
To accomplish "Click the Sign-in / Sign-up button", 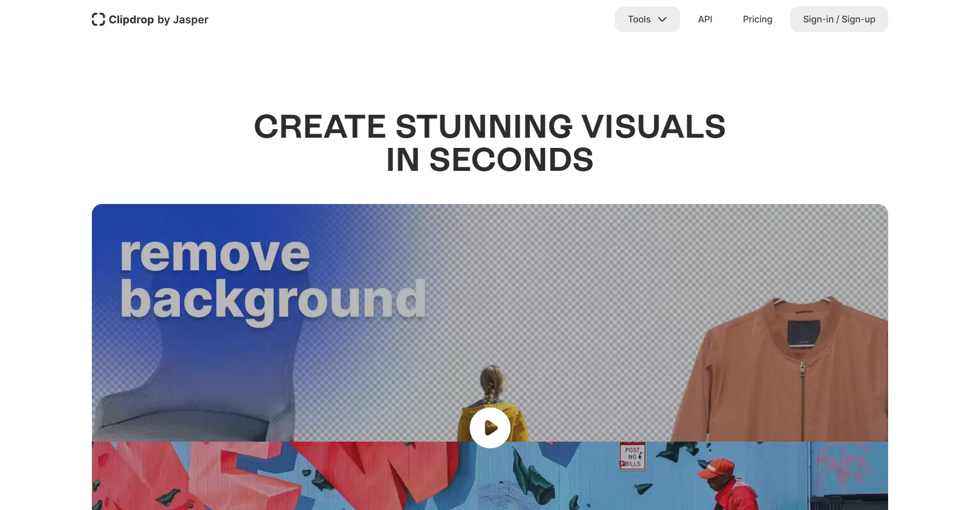I will tap(839, 19).
